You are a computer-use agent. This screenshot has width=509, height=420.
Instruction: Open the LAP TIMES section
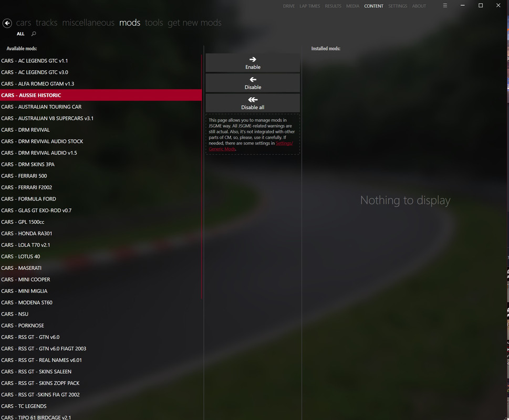tap(310, 6)
